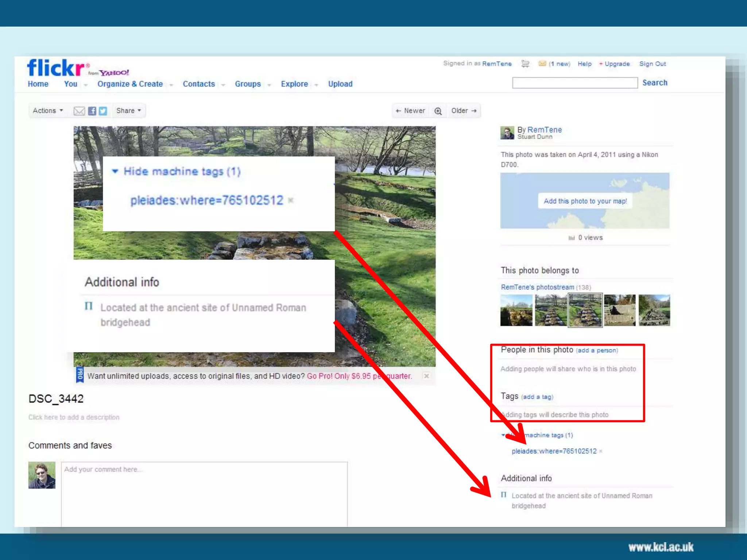Share photo via Twitter icon

(103, 111)
